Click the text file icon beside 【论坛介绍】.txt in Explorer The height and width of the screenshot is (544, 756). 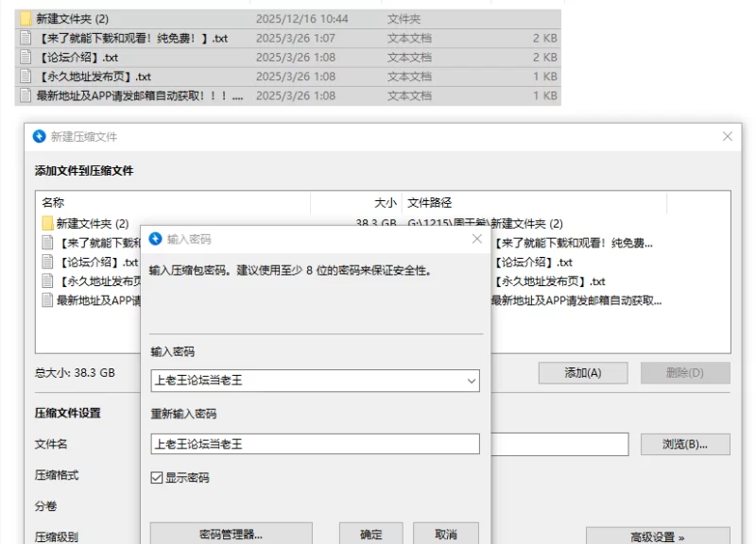click(x=26, y=58)
